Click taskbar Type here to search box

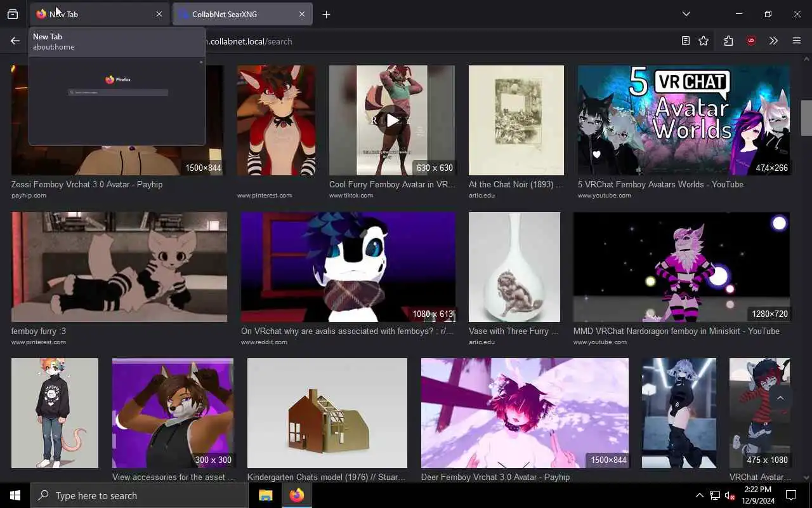(140, 495)
